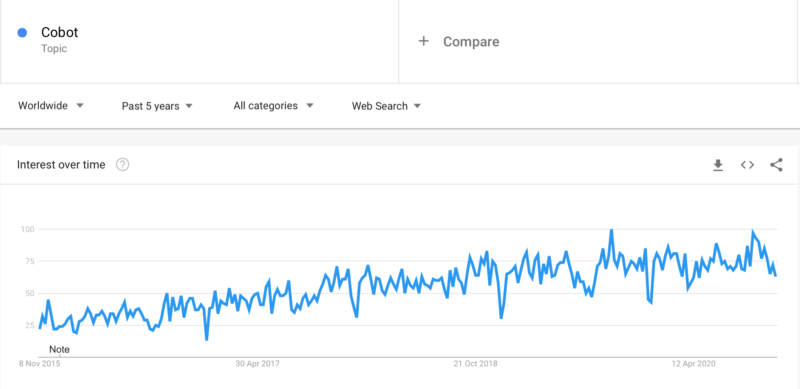Click the 21 Oct 2018 axis label
Viewport: 800px width, 389px height.
tap(476, 364)
